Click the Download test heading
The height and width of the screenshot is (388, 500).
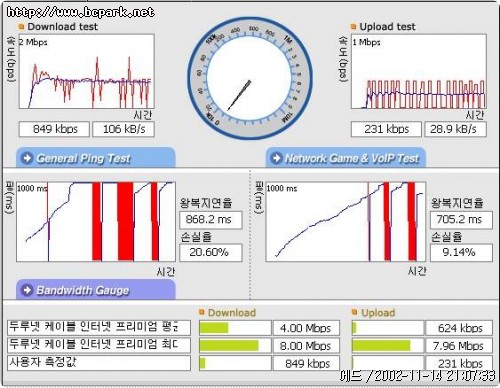[63, 26]
